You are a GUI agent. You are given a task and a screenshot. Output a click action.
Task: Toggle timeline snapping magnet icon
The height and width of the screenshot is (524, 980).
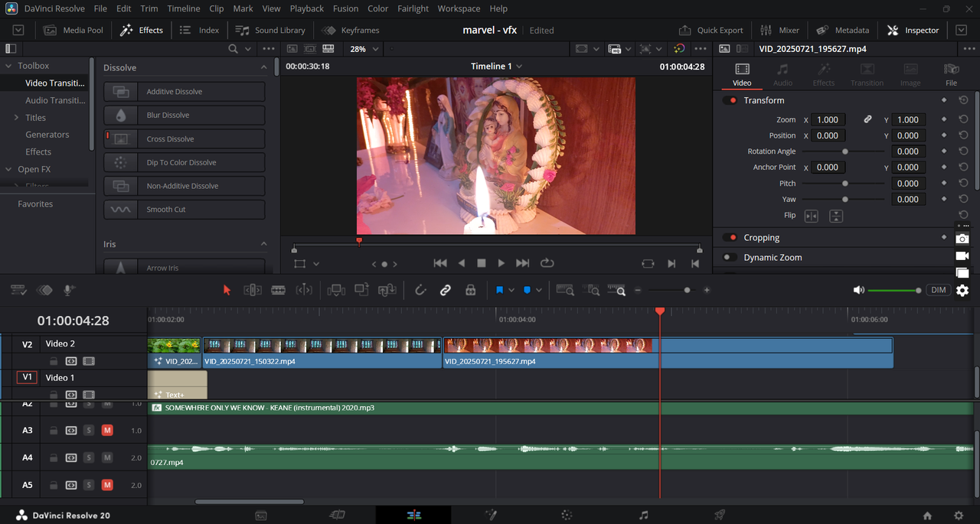click(x=420, y=290)
